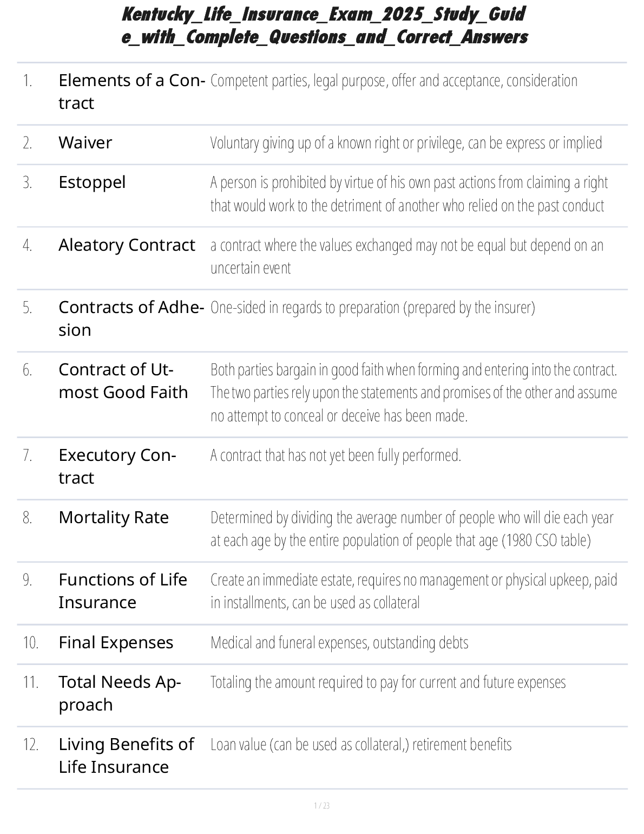Viewport: 644px width, 834px height.
Task: Click the "Executory Contract" term
Action: click(117, 466)
